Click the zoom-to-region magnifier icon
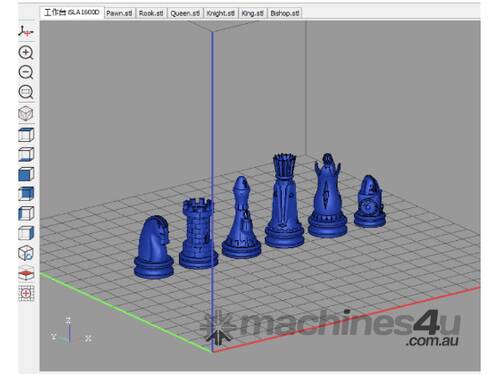 tap(26, 92)
